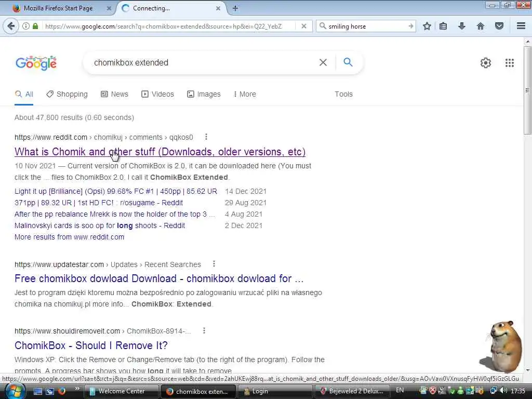Viewport: 532px width, 399px height.
Task: Switch to the Bejeweled 2 Deluxe taskbar window
Action: point(352,391)
